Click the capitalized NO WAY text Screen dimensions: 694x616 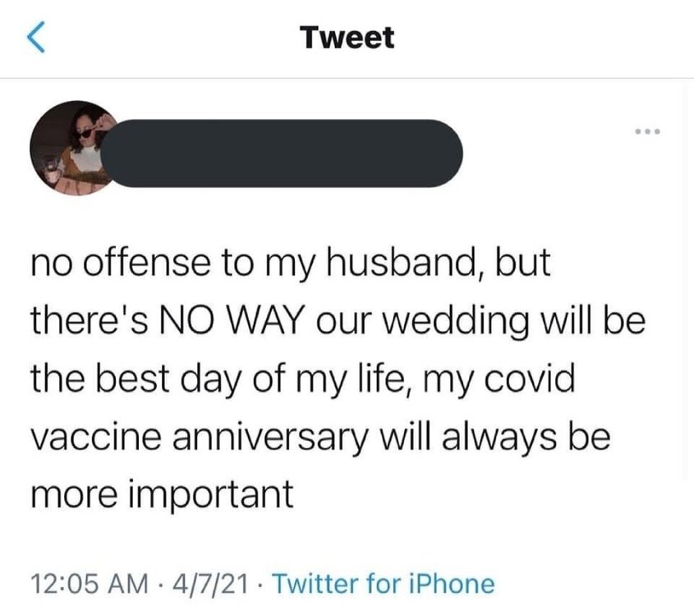point(231,320)
